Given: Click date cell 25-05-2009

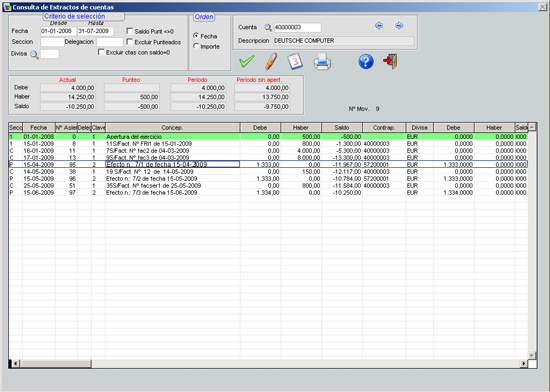Looking at the screenshot, I should pos(39,186).
